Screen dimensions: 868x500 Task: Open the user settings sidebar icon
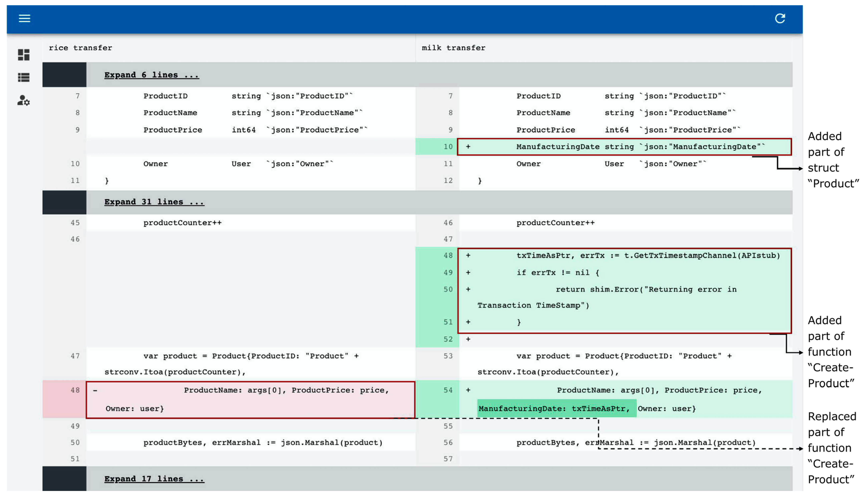click(24, 101)
